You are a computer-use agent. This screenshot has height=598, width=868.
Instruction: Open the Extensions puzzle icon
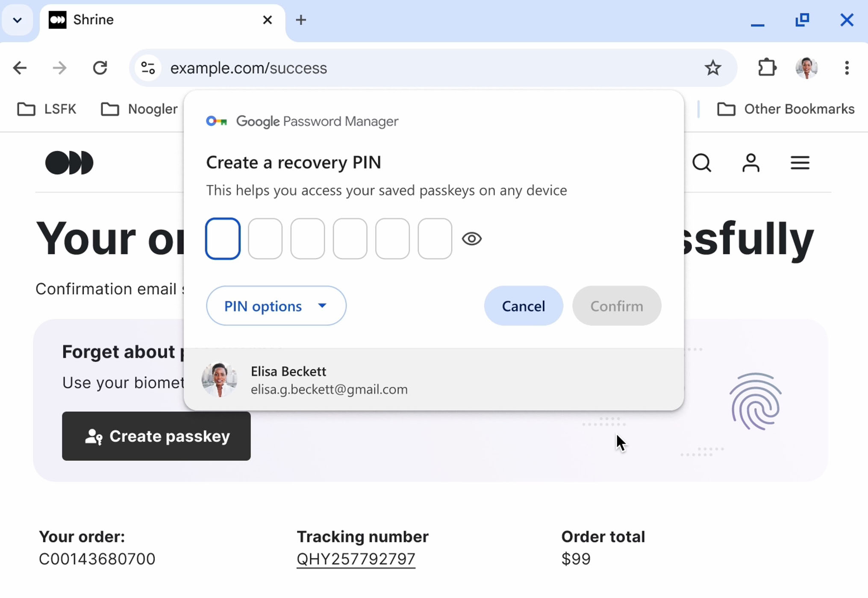pyautogui.click(x=767, y=68)
